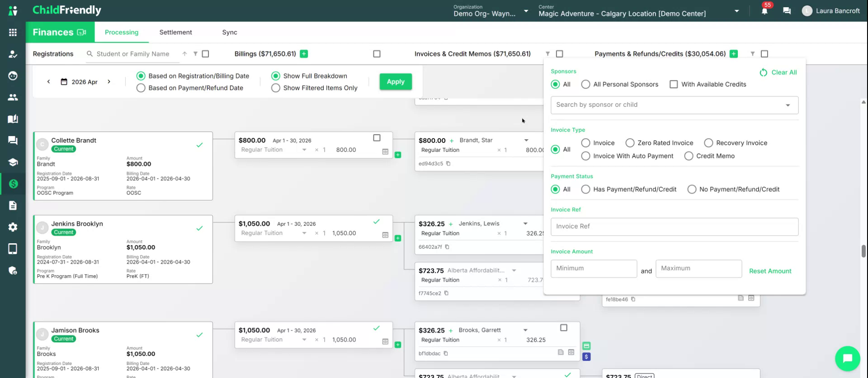Image resolution: width=868 pixels, height=378 pixels.
Task: Go to the previous month arrow
Action: (x=48, y=82)
